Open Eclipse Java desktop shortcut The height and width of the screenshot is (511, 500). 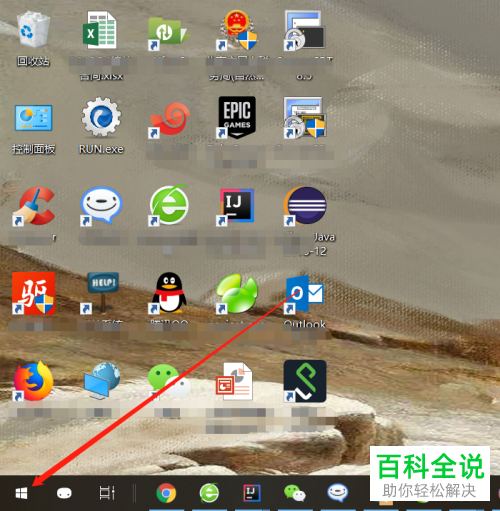tap(305, 206)
